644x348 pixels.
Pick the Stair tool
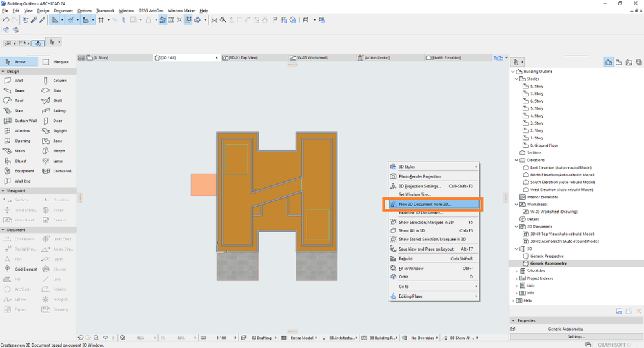(19, 110)
